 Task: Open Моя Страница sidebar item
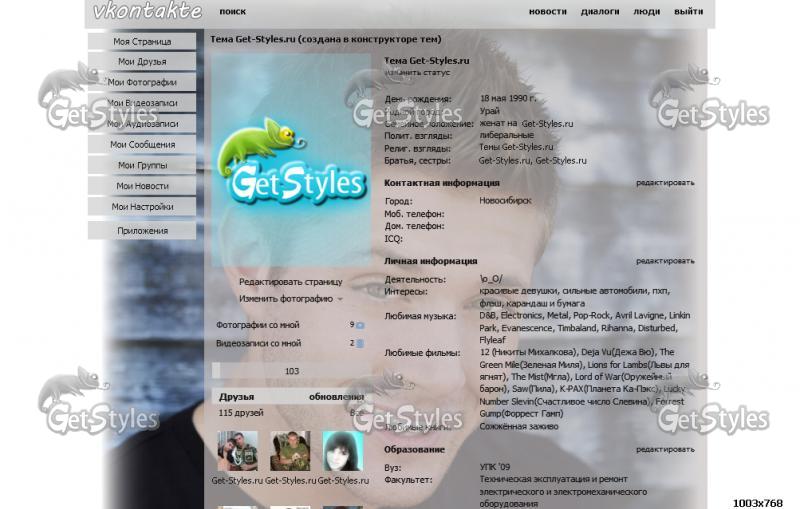point(142,41)
